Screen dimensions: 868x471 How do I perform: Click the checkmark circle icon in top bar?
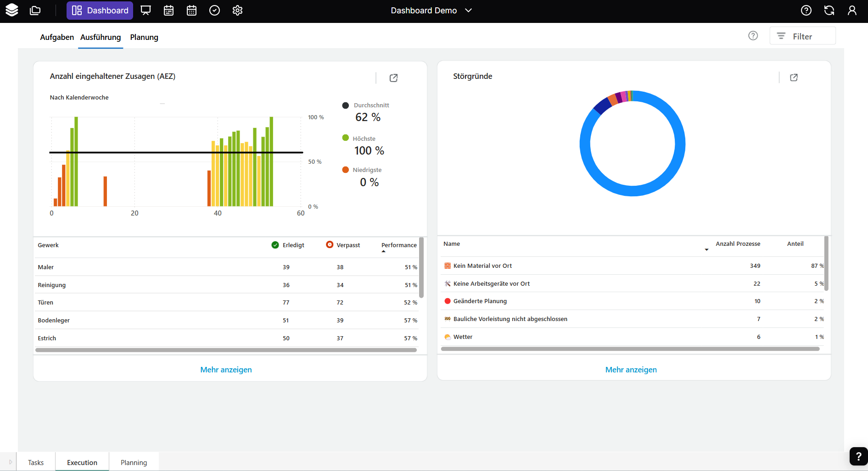point(214,11)
